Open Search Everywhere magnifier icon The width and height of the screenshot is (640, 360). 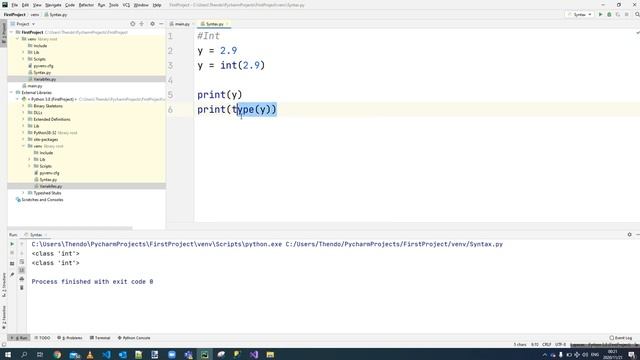[x=637, y=14]
